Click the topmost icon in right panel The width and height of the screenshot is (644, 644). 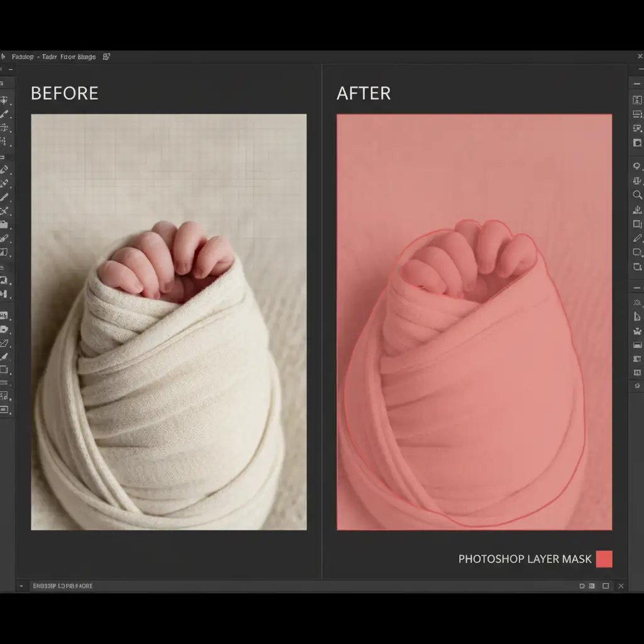(x=637, y=100)
